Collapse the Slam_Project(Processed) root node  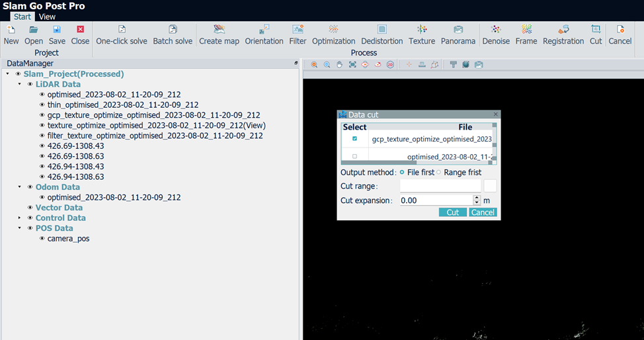[7, 74]
